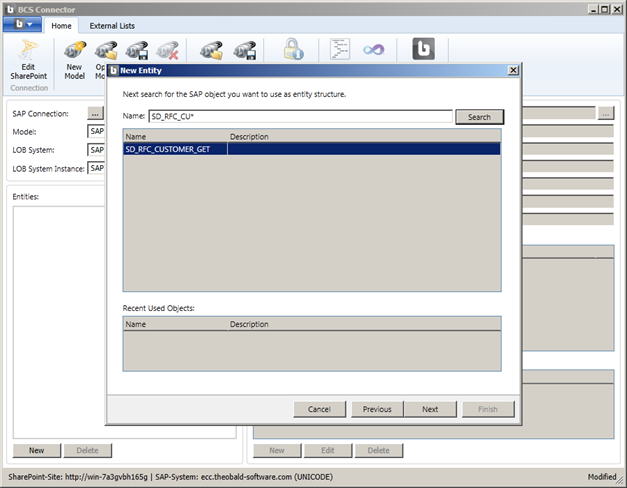The width and height of the screenshot is (627, 488).
Task: Click the Next button in wizard
Action: [430, 409]
